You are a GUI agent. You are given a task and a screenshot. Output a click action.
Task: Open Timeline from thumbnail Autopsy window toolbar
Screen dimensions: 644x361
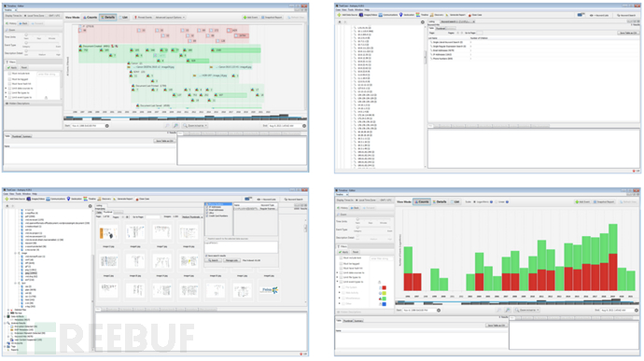click(89, 199)
